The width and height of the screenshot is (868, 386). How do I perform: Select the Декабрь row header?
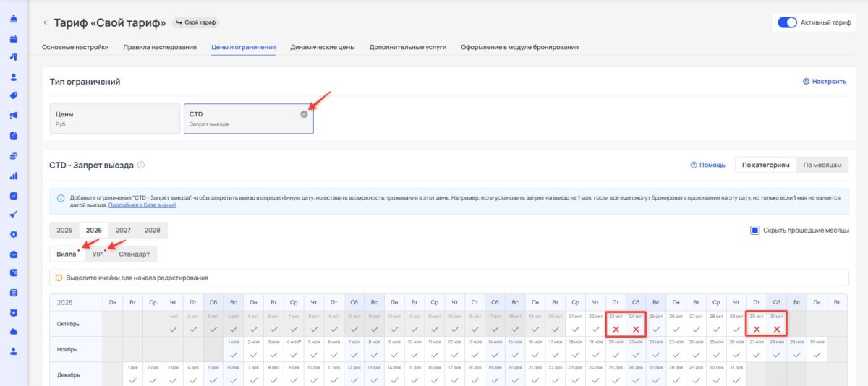tap(76, 374)
